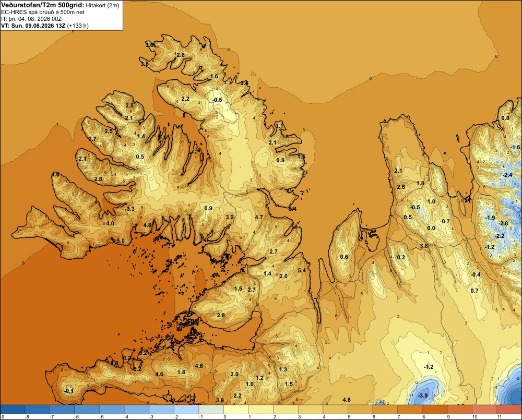Click the legend tick label '-4'
Viewport: 522px width, 420px height.
click(x=126, y=417)
